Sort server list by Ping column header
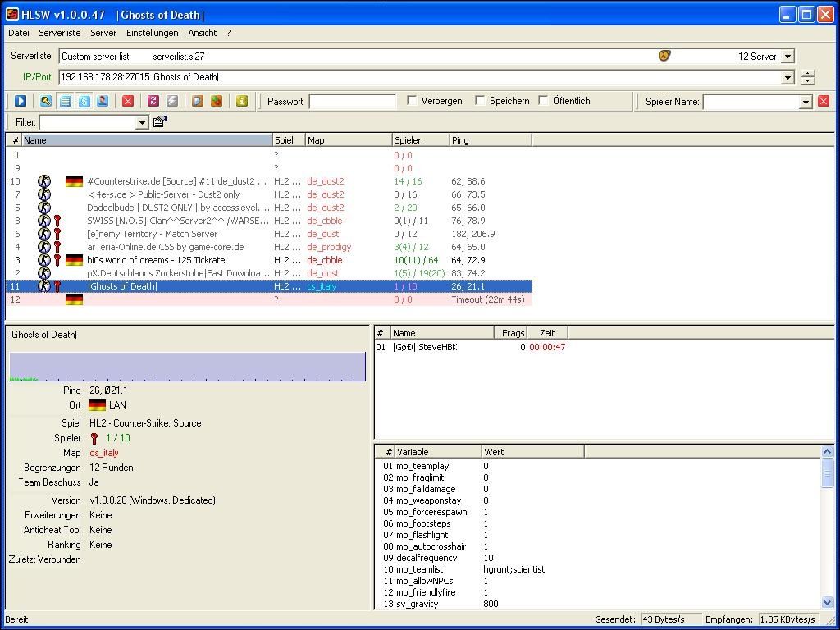 pyautogui.click(x=490, y=140)
